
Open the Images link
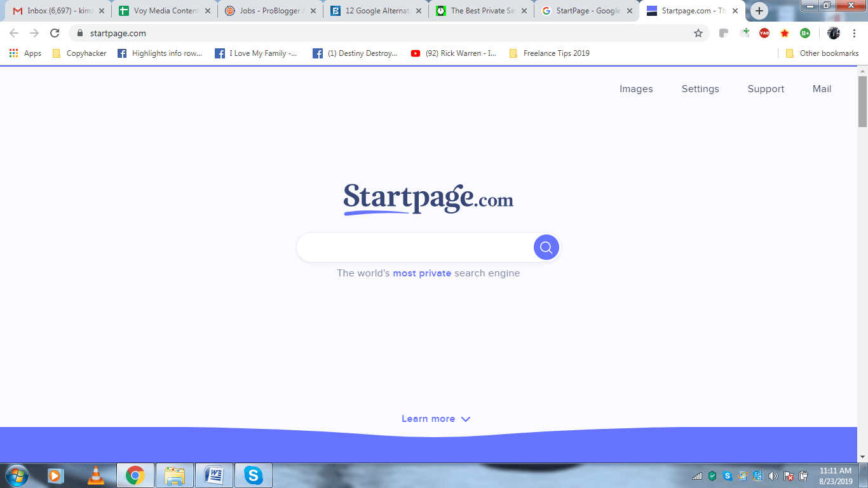point(636,89)
